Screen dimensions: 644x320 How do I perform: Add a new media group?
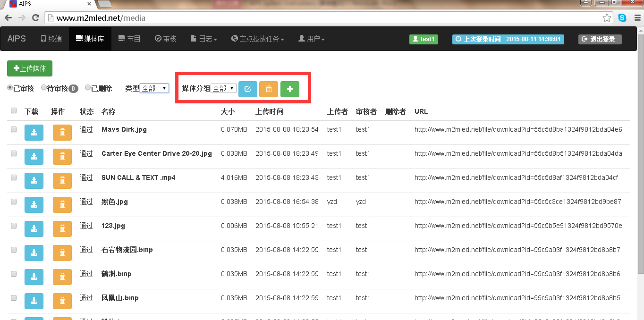pyautogui.click(x=290, y=89)
